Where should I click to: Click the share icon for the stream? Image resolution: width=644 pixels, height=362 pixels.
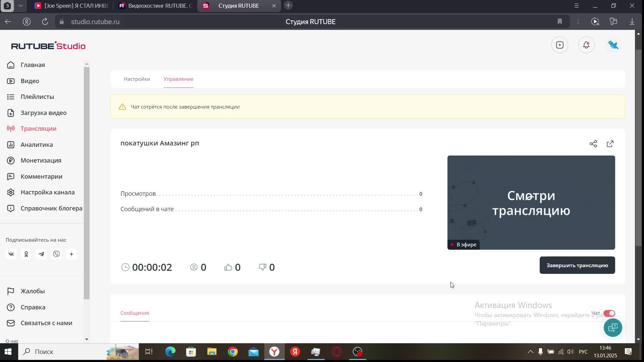tap(593, 144)
